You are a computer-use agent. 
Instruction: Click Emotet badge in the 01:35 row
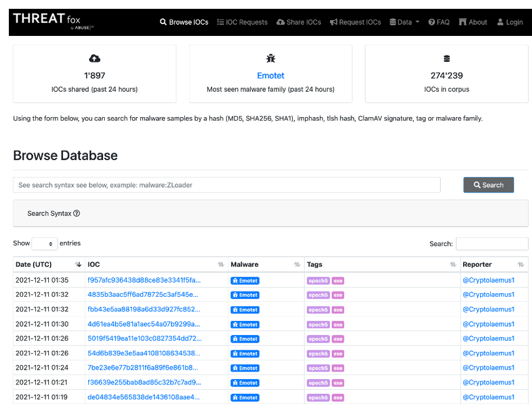click(245, 281)
